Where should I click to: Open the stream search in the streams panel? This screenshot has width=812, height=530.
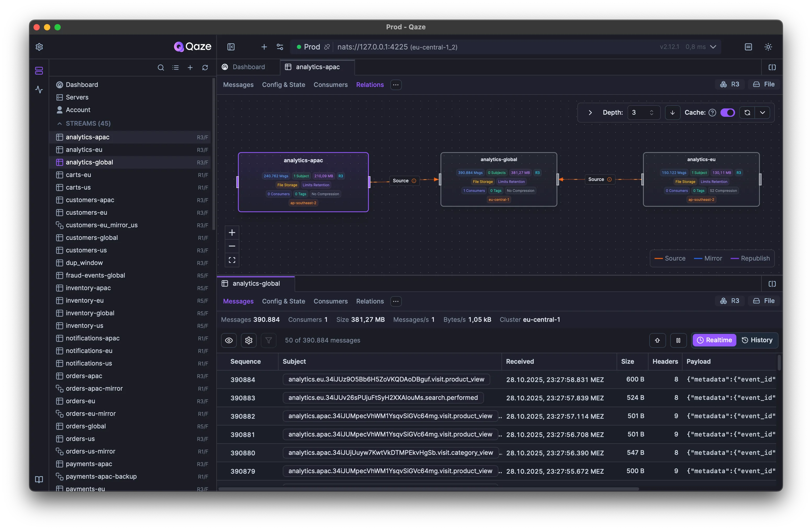(161, 68)
